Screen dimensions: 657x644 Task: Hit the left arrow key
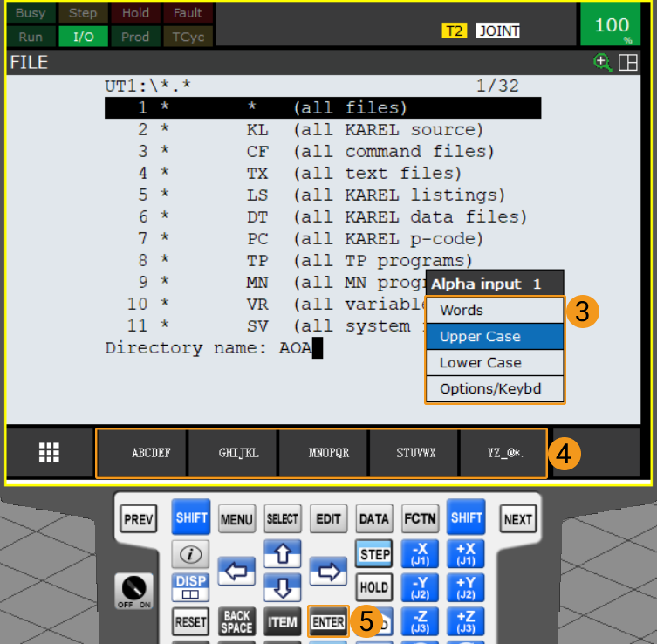coord(236,571)
